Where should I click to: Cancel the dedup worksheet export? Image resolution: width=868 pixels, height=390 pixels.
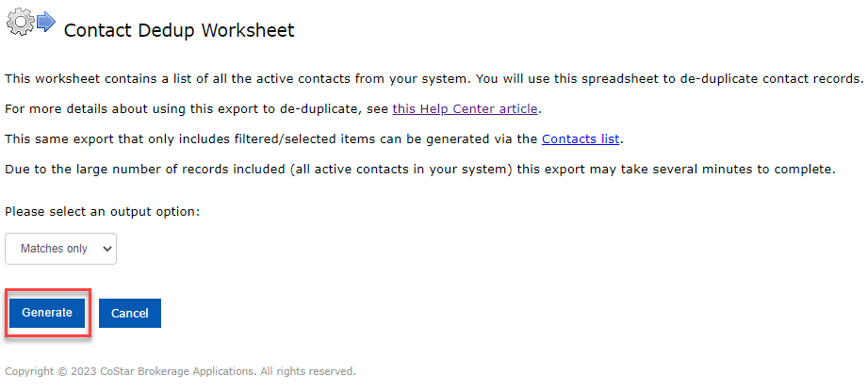(x=130, y=314)
